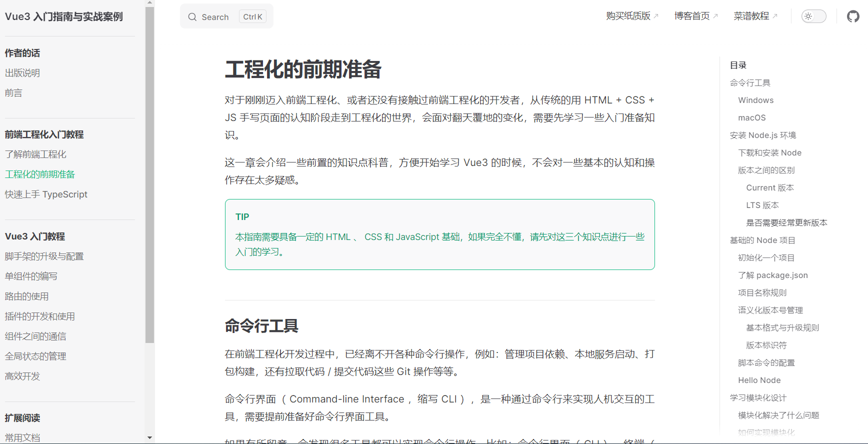Click the 目录 outline title
868x444 pixels.
[x=738, y=65]
